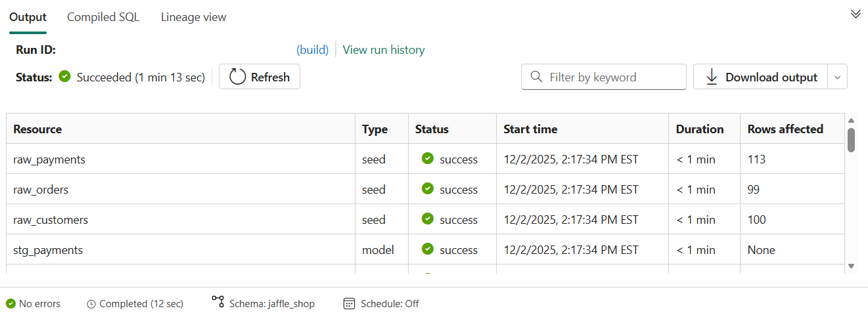Viewport: 868px width, 317px height.
Task: Switch to the Compiled SQL tab
Action: (x=103, y=17)
